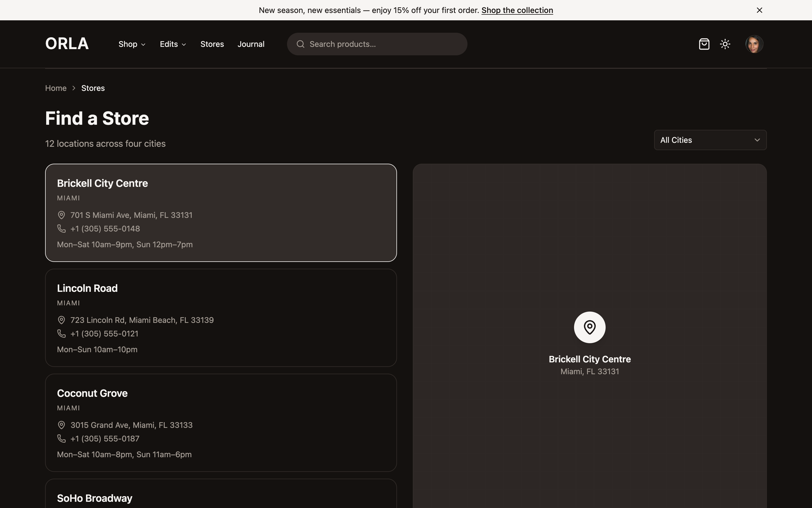The image size is (812, 508).
Task: Click hours Mon–Sat 10am–9pm, Sun 12pm–7pm
Action: click(x=125, y=245)
